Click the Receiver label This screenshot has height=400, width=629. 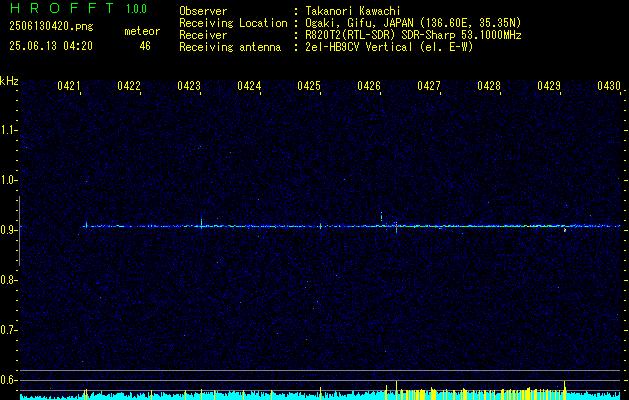pyautogui.click(x=203, y=35)
